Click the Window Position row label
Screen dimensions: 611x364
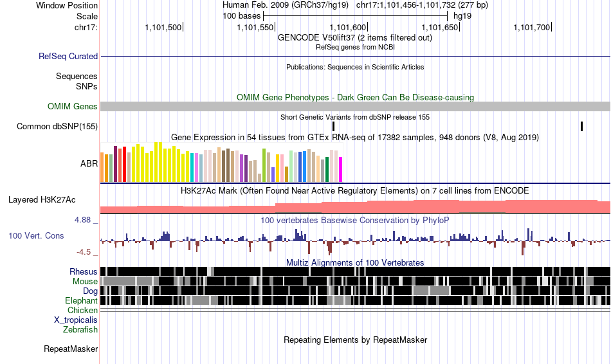(67, 5)
